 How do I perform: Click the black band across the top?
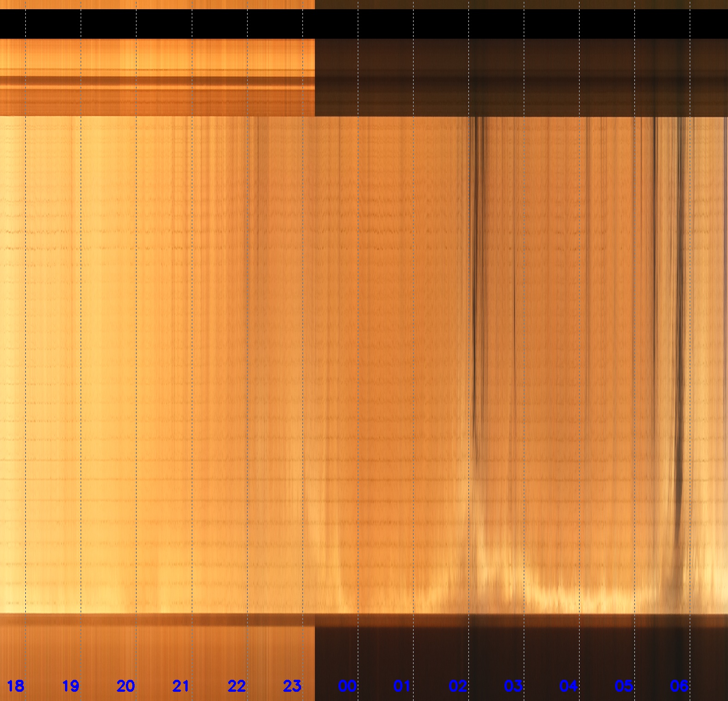pos(364,24)
